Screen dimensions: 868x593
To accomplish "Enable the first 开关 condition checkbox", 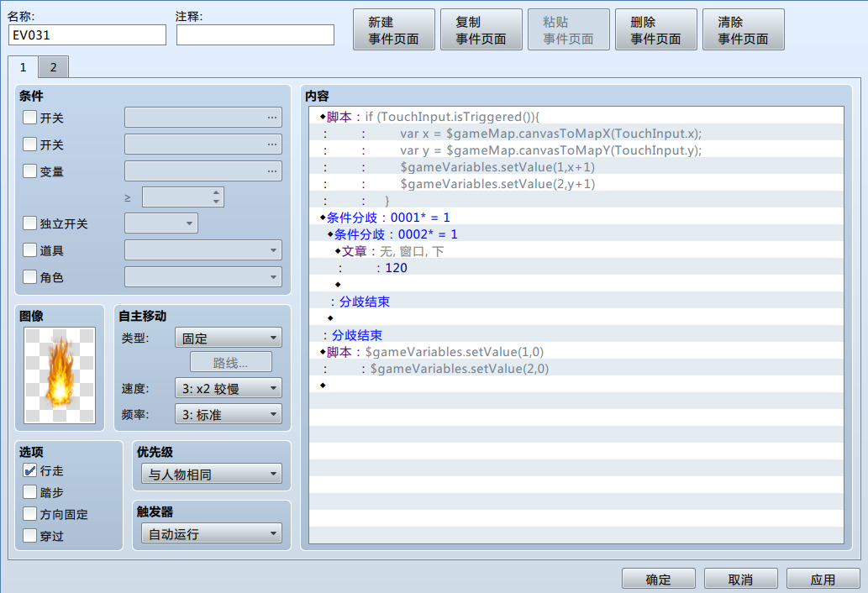I will 29,118.
